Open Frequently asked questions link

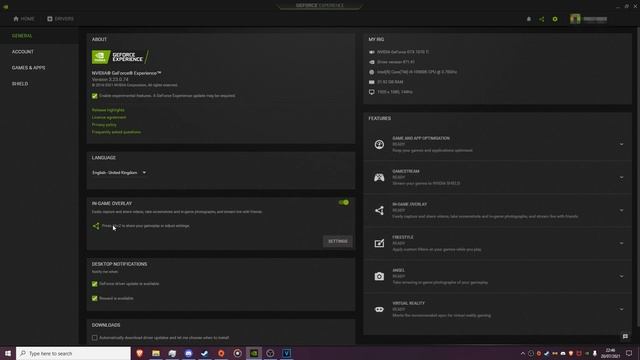click(116, 132)
